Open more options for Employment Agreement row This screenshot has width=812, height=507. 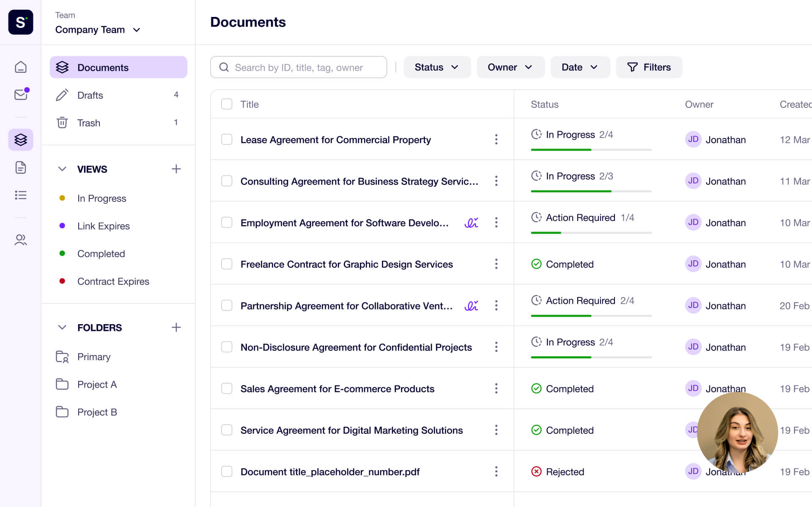click(496, 222)
